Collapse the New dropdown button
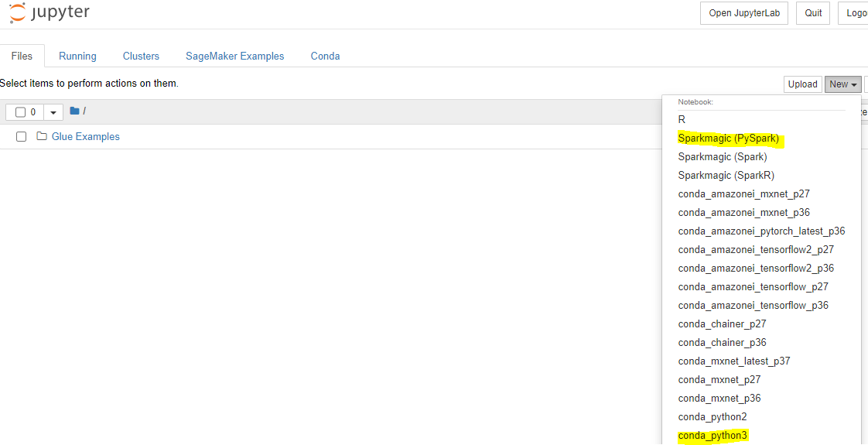 pyautogui.click(x=842, y=84)
